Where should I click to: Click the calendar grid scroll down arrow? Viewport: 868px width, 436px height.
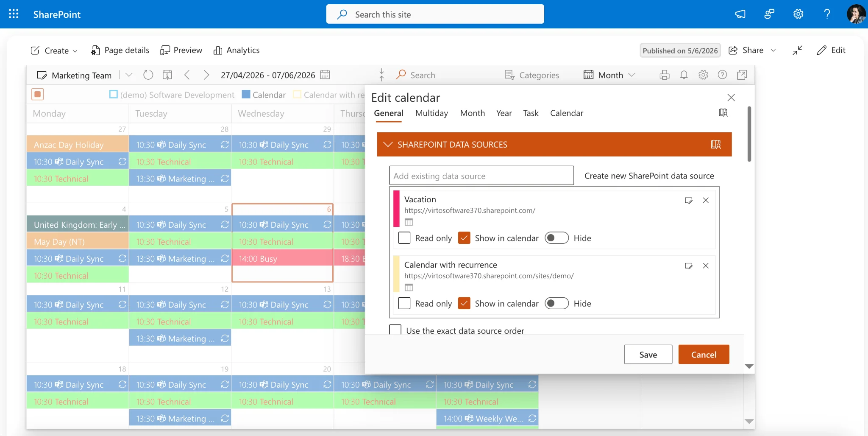tap(749, 421)
